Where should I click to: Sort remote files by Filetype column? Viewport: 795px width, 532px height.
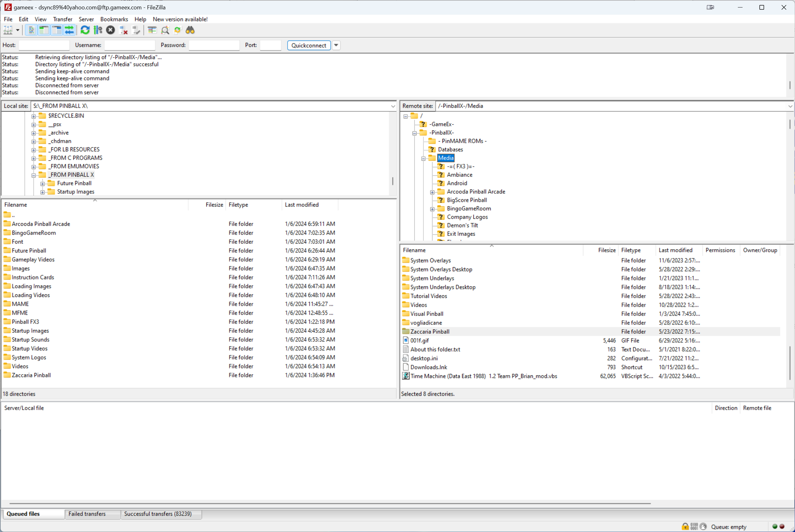637,250
